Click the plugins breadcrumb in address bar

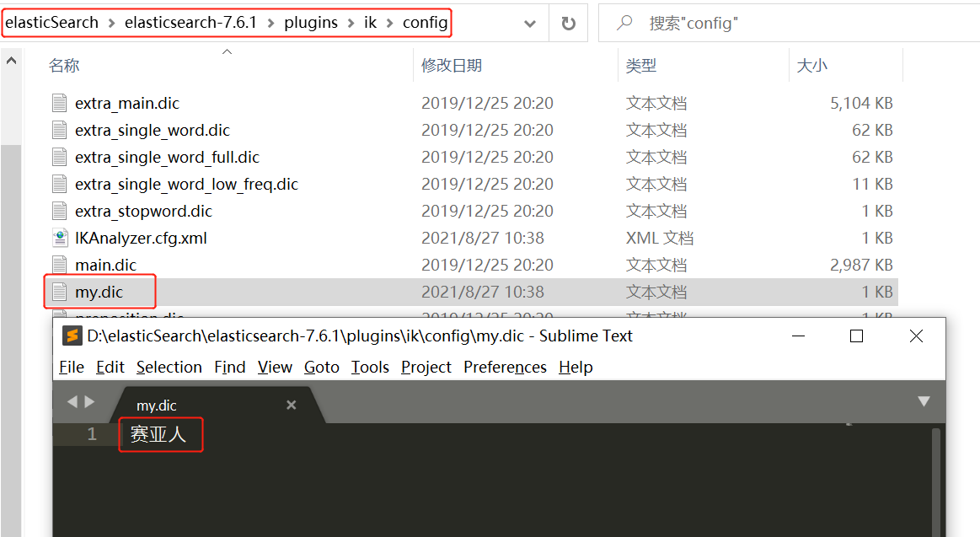click(x=311, y=23)
